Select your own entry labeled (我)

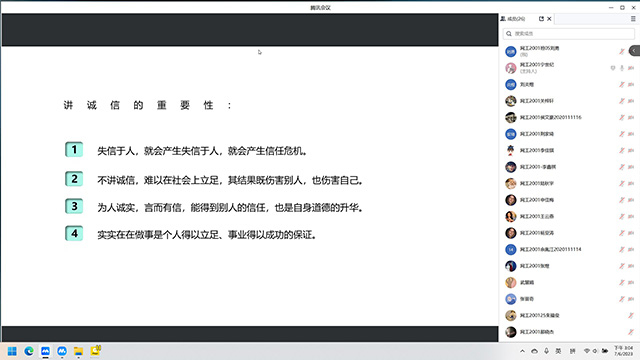pyautogui.click(x=569, y=51)
